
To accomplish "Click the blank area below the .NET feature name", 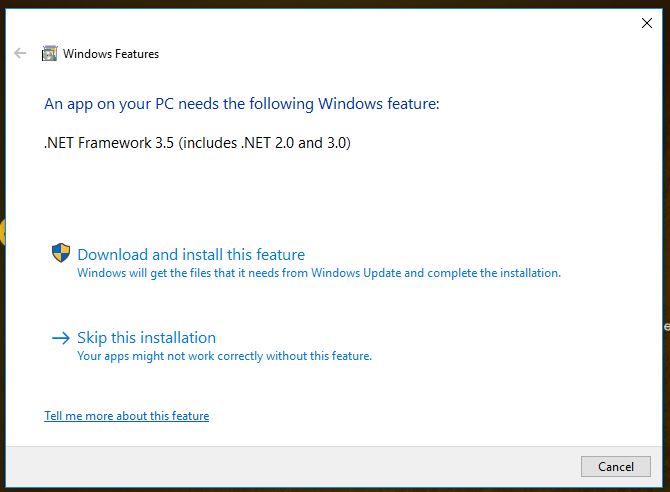I will click(x=300, y=195).
